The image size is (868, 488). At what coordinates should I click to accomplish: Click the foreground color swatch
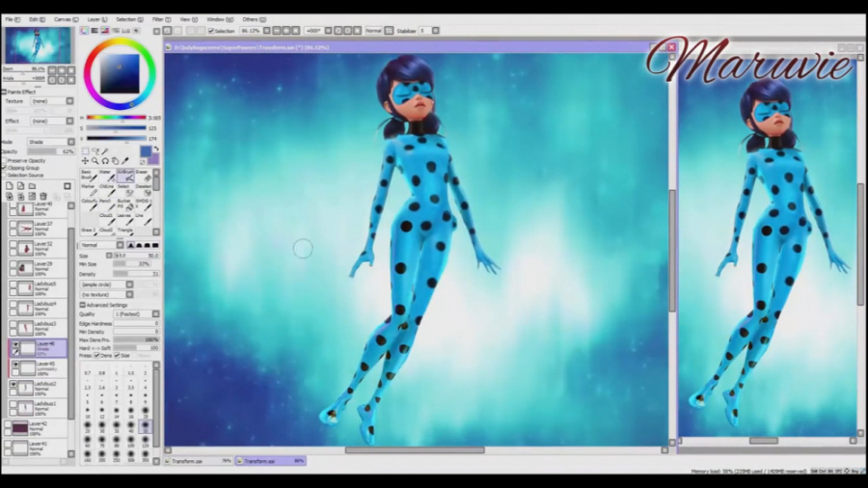point(146,151)
